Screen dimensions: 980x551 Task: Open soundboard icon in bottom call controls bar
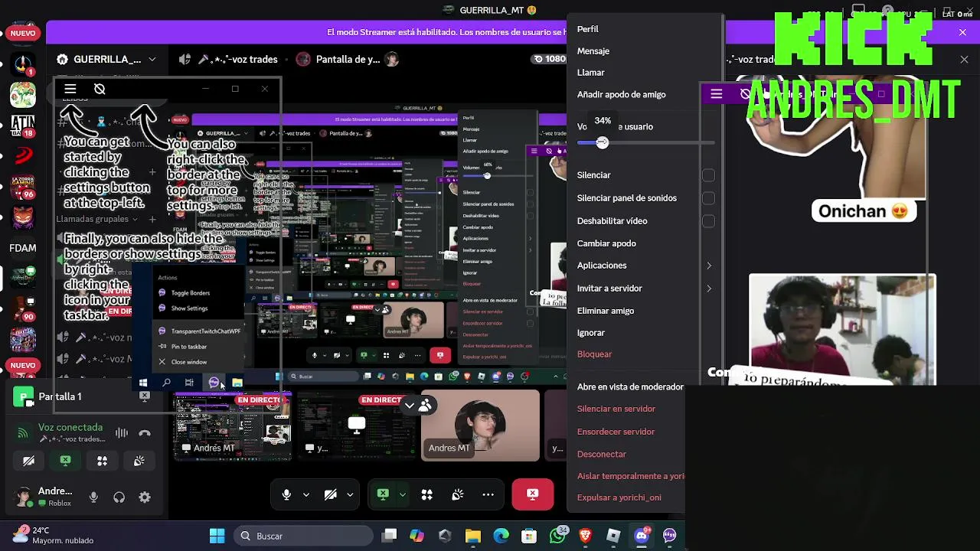(x=458, y=495)
